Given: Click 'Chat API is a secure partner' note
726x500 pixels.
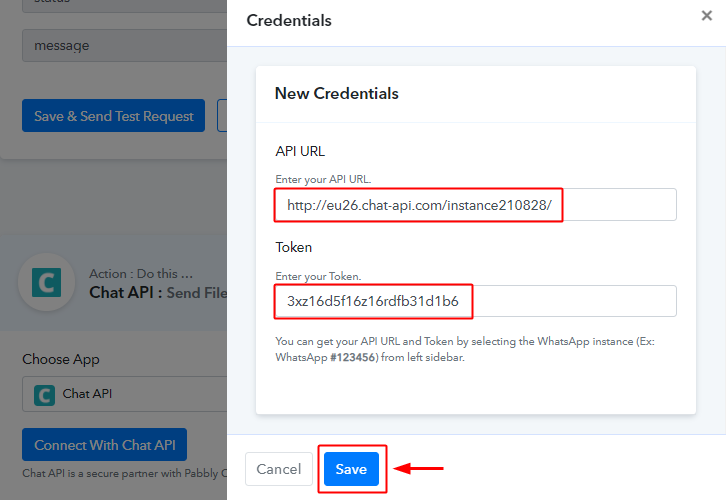Looking at the screenshot, I should tap(125, 473).
